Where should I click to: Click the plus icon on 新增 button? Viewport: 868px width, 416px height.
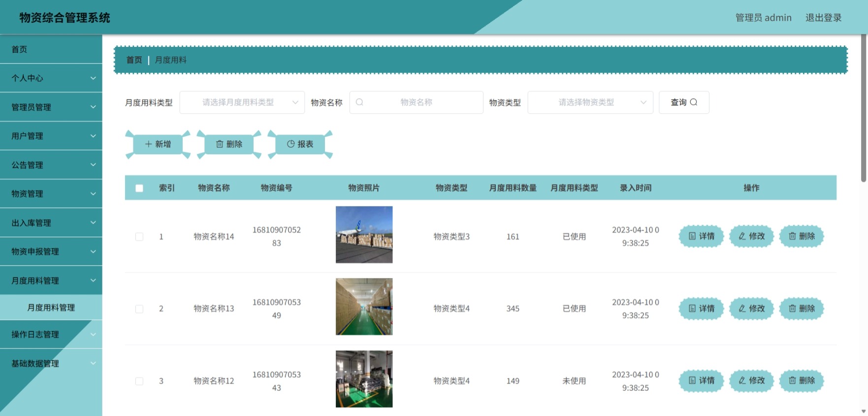click(x=148, y=144)
